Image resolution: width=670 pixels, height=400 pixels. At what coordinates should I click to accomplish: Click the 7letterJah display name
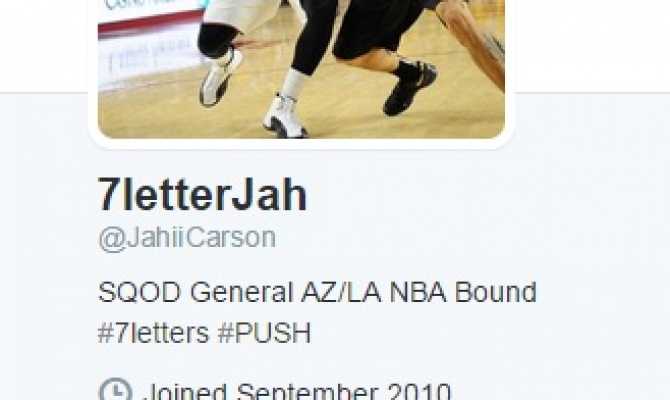203,194
